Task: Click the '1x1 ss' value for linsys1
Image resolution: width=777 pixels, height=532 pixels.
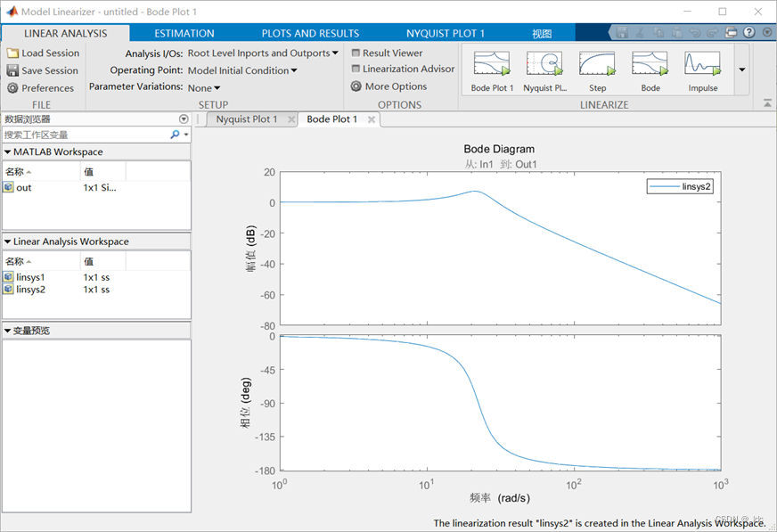Action: point(96,277)
